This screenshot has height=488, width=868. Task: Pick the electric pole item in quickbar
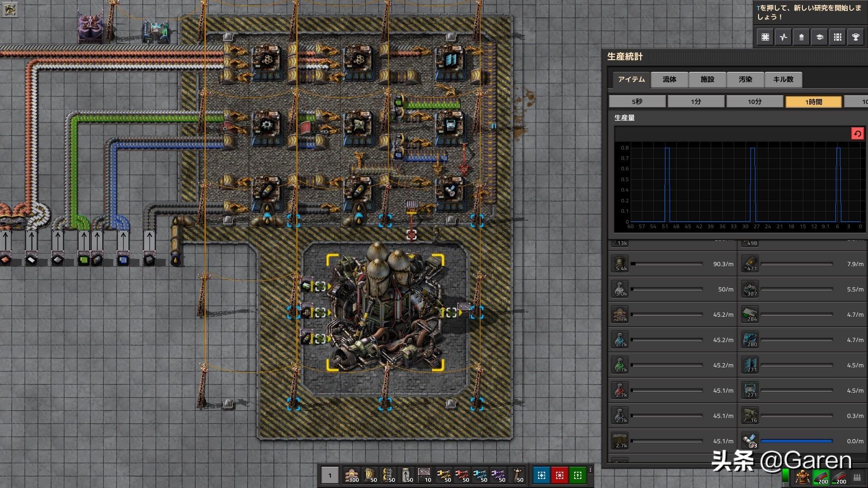(517, 475)
